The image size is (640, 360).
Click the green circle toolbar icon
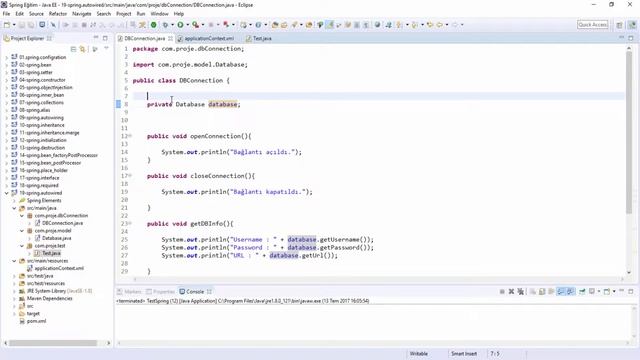pyautogui.click(x=153, y=25)
